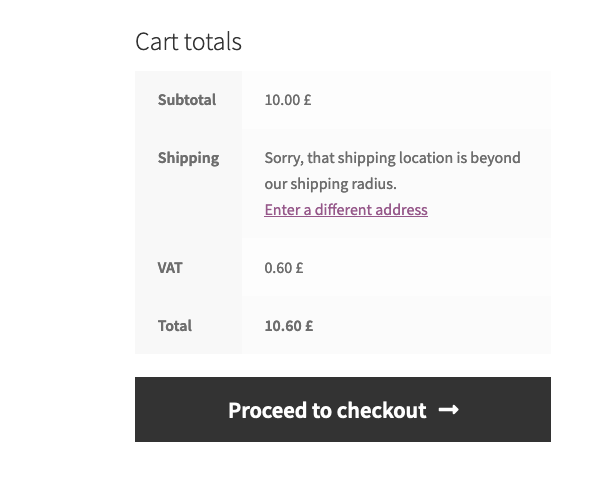Image resolution: width=600 pixels, height=480 pixels.
Task: Click the arrow icon on checkout button
Action: tap(448, 410)
